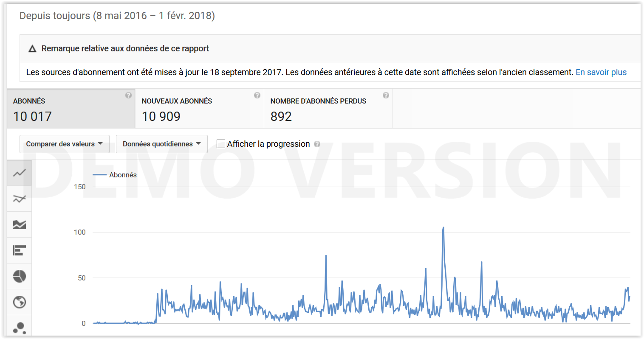Select the line chart view icon
644x339 pixels.
point(19,173)
